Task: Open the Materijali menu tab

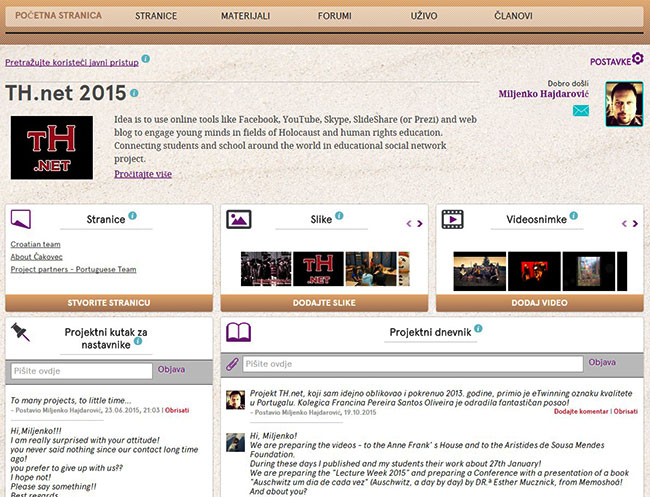Action: (244, 17)
